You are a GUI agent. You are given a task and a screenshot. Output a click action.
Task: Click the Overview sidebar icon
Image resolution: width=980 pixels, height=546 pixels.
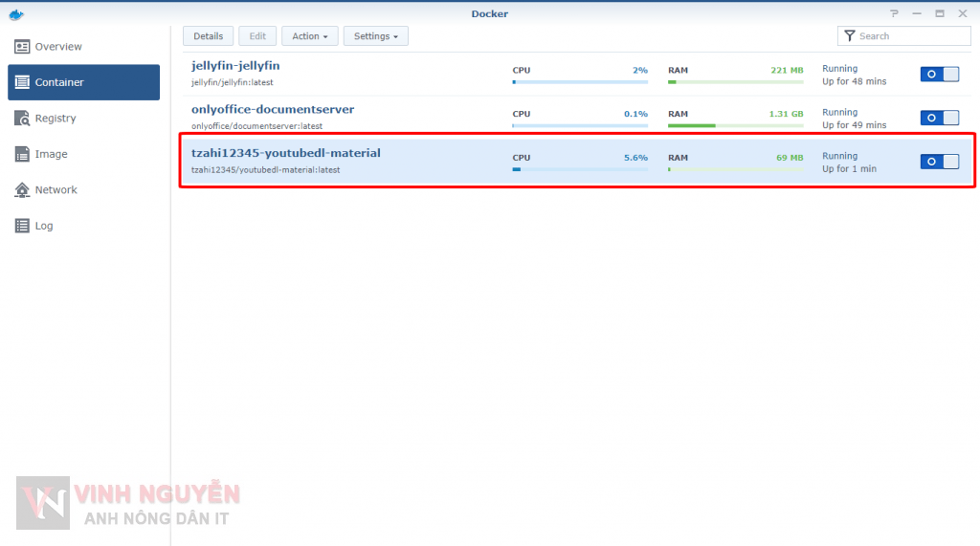click(22, 47)
